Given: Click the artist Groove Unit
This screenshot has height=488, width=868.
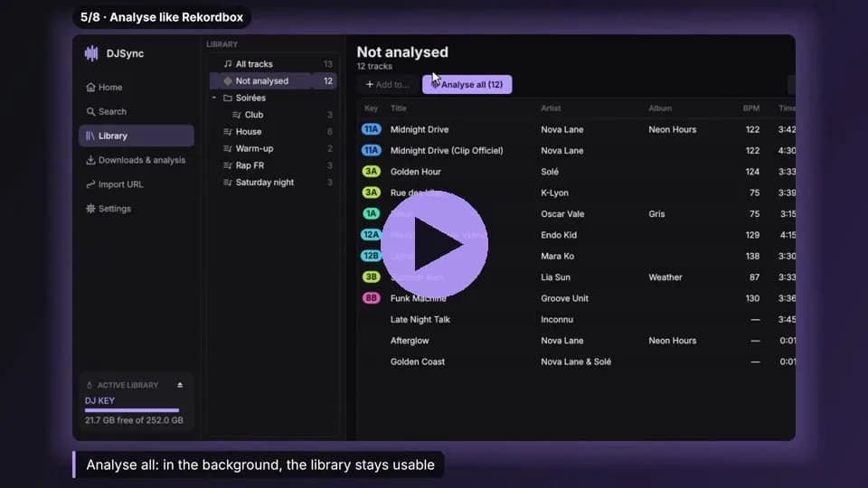Looking at the screenshot, I should pos(564,298).
